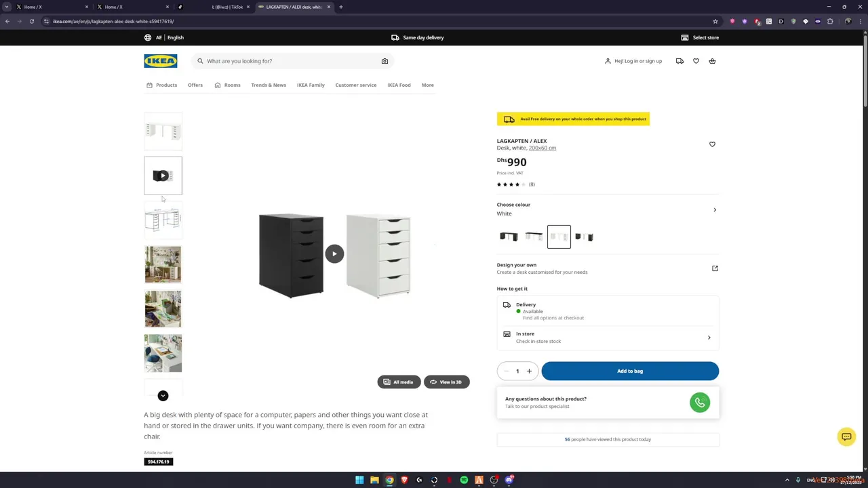868x488 pixels.
Task: Select the plant room scene thumbnail
Action: click(163, 264)
